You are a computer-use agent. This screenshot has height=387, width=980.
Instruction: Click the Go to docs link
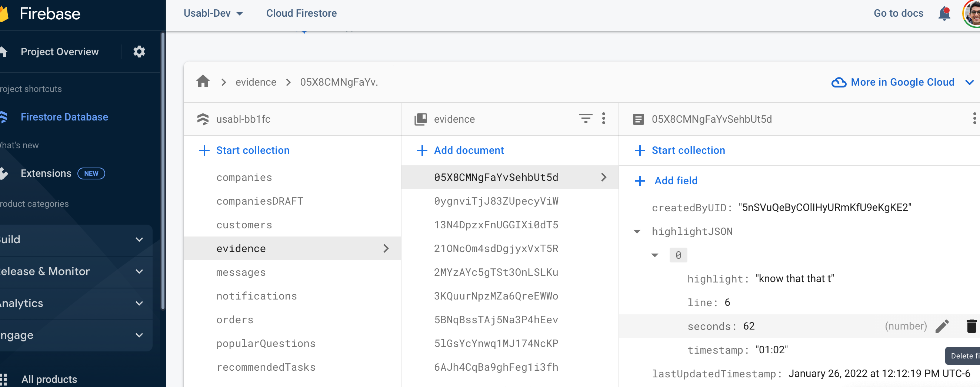click(x=898, y=13)
